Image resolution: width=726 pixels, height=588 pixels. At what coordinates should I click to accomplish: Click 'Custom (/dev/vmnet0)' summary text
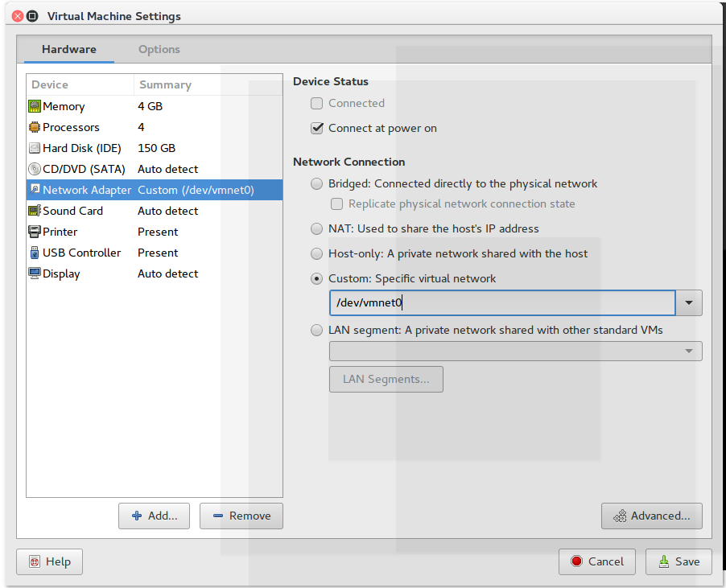[196, 190]
